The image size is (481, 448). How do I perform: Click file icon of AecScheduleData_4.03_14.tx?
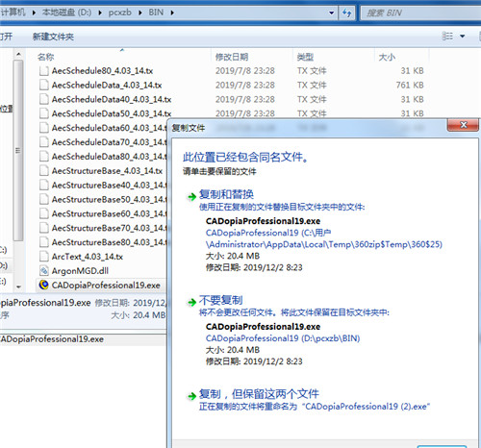click(x=44, y=86)
